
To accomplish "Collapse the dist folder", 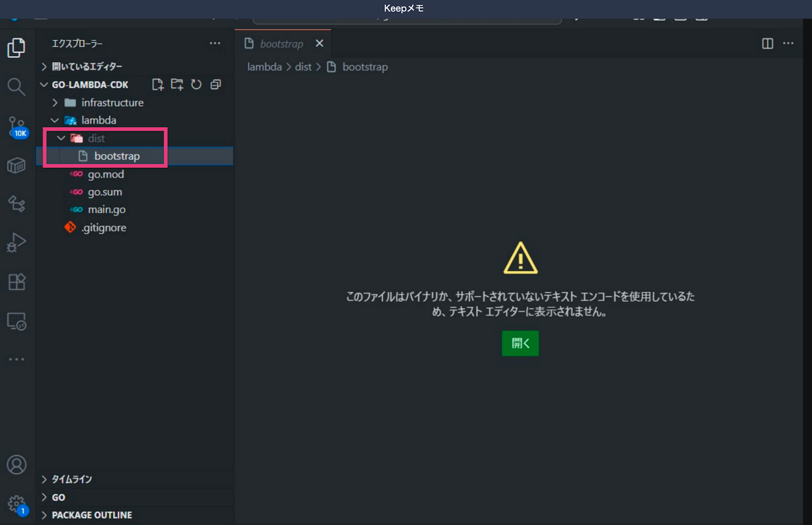I will coord(96,139).
